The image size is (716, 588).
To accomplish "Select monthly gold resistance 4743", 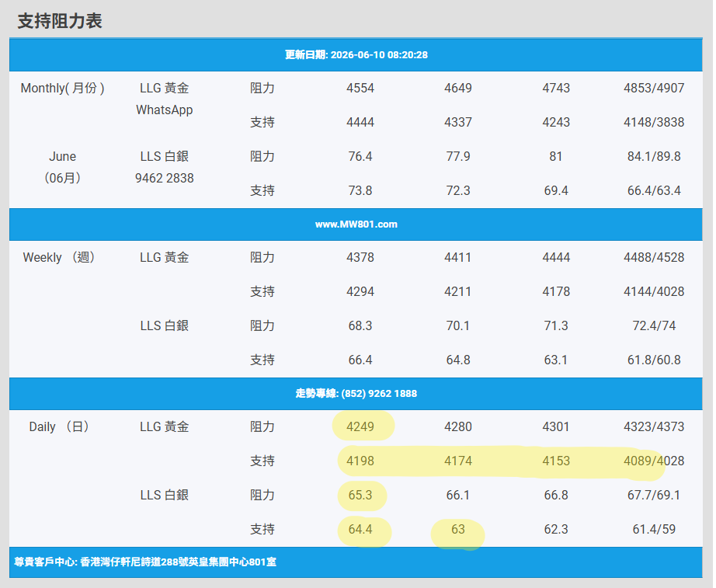I will pyautogui.click(x=556, y=88).
